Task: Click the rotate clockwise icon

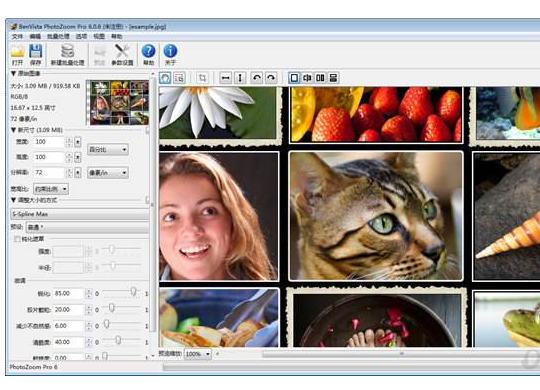Action: [271, 78]
